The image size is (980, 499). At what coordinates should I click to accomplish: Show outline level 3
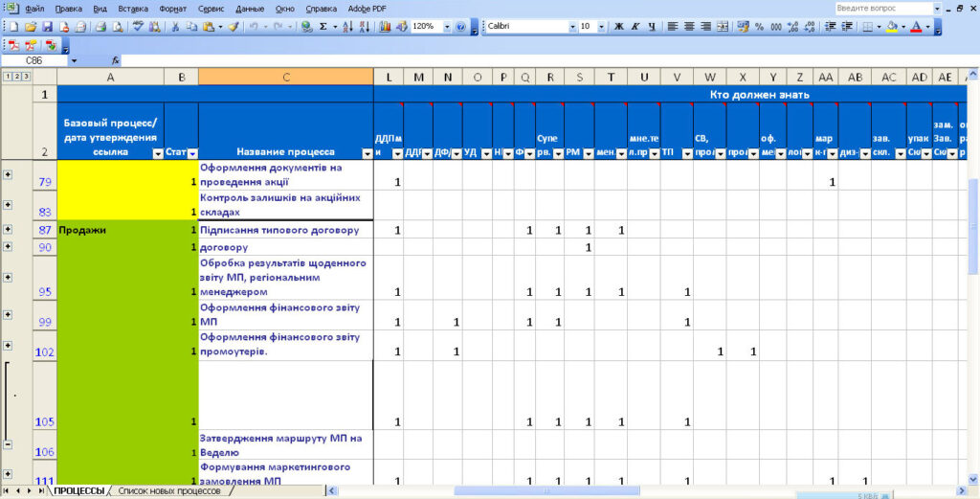coord(26,77)
